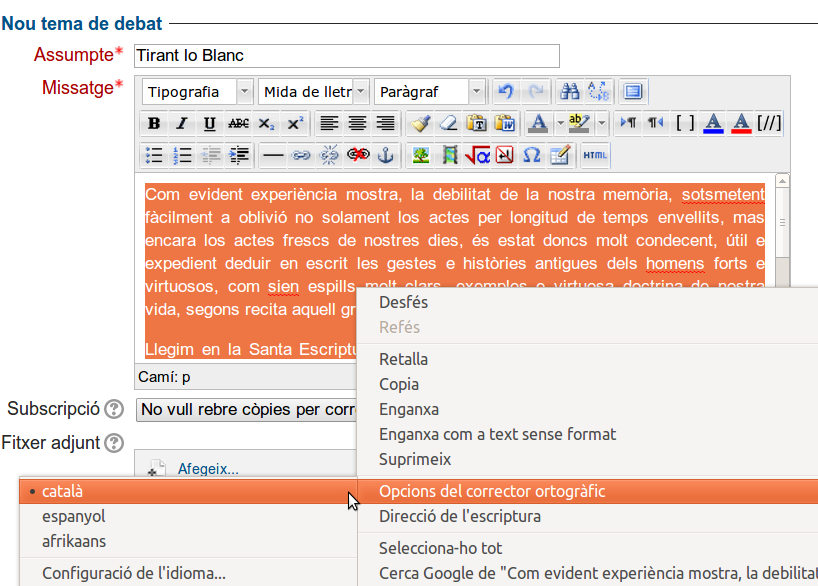
Task: Insert an anchor with the anchor icon
Action: [386, 155]
